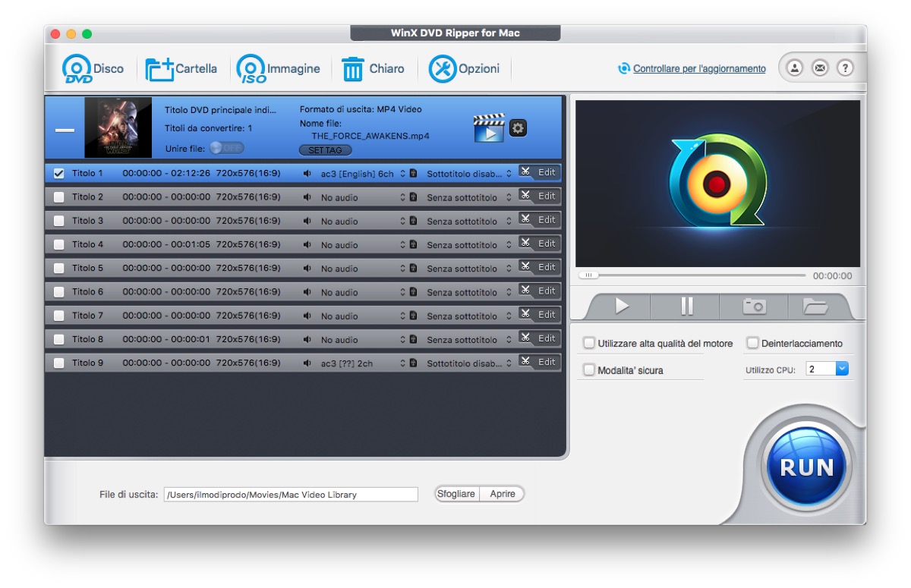Image resolution: width=911 pixels, height=588 pixels.
Task: Play the preview video
Action: (x=622, y=306)
